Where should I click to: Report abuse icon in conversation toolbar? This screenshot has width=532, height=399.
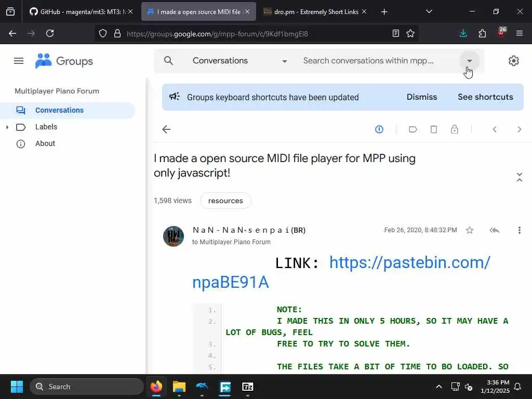click(x=379, y=129)
